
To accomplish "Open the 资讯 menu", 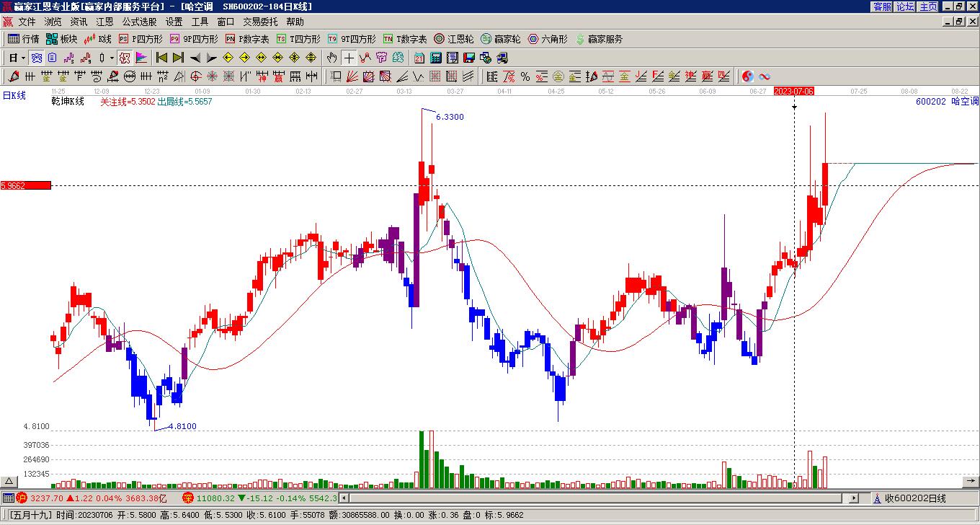I will pos(79,22).
